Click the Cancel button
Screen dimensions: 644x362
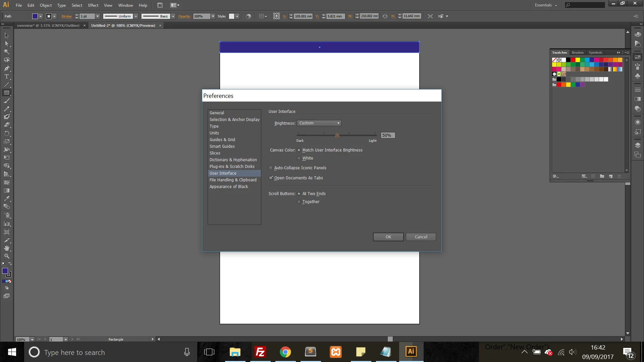[421, 237]
